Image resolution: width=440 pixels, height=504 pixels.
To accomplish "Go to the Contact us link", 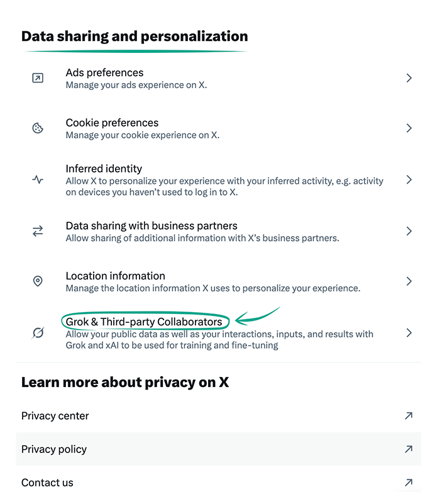I will (x=47, y=483).
